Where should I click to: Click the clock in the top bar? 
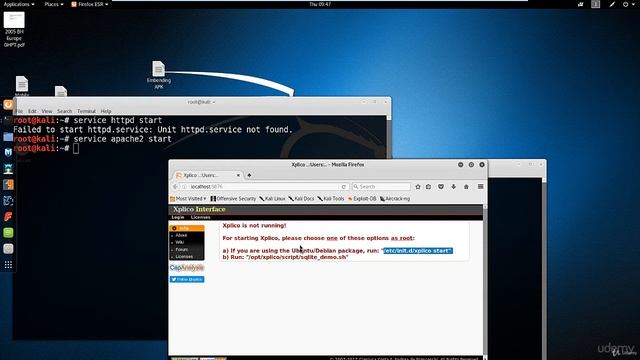pyautogui.click(x=320, y=4)
